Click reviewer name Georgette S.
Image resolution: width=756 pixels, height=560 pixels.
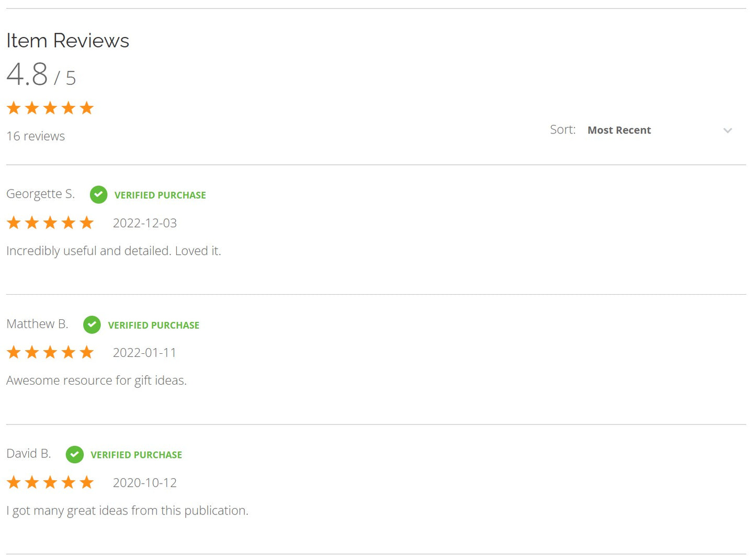tap(40, 194)
